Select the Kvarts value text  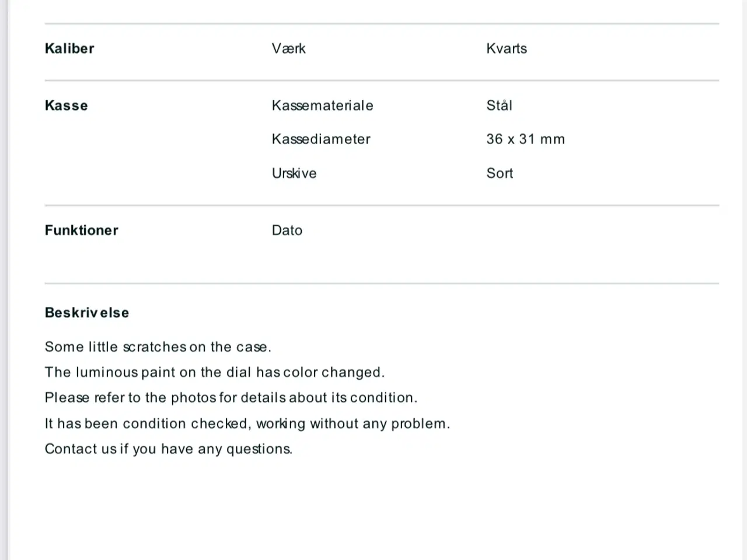pos(506,48)
